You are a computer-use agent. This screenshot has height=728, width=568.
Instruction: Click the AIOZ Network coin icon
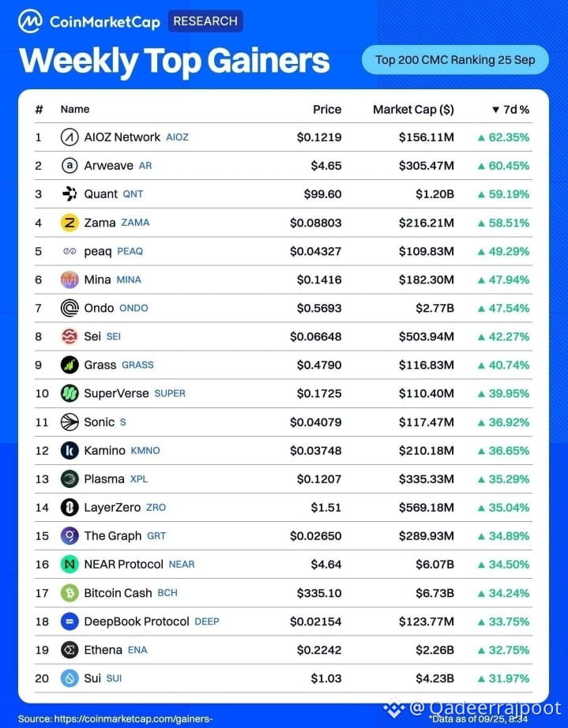[70, 137]
